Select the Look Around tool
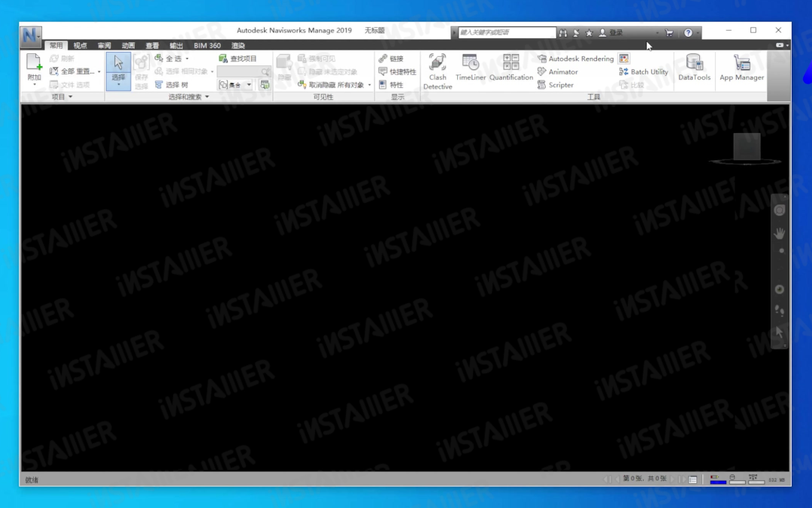The image size is (812, 508). click(780, 289)
